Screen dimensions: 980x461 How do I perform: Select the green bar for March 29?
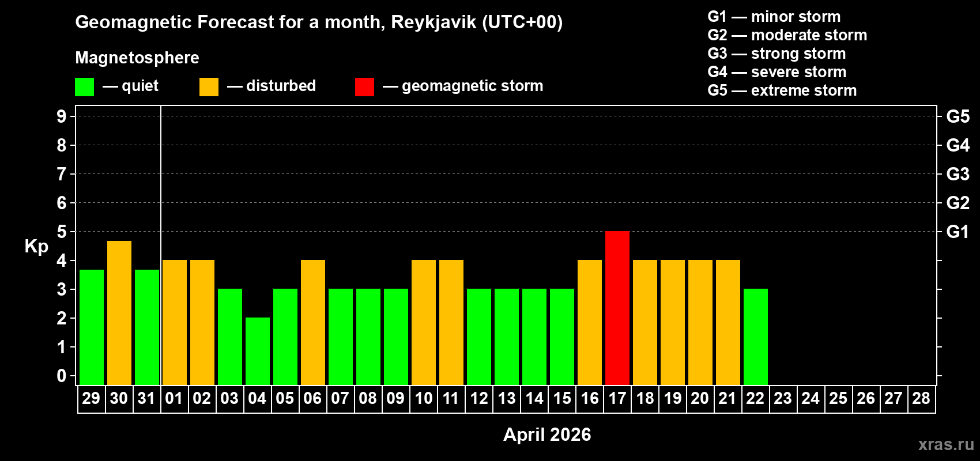[92, 327]
